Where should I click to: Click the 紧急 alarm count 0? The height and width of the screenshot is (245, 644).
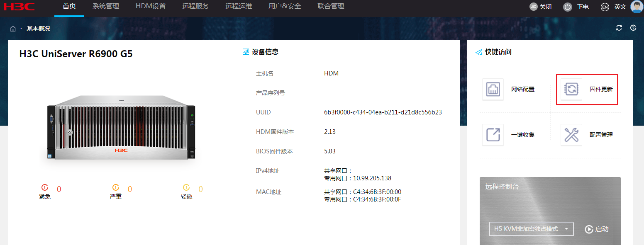[59, 189]
